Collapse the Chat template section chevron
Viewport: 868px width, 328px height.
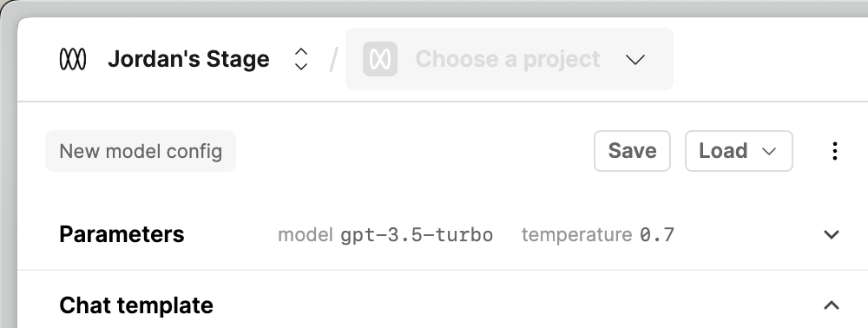point(832,305)
